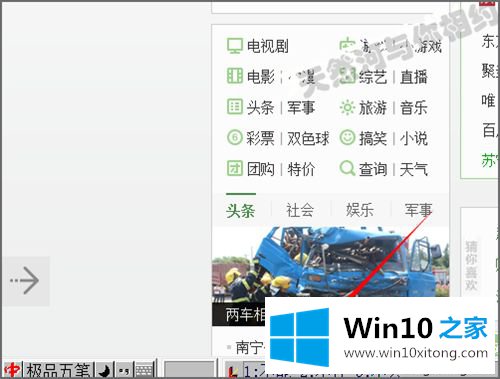500x379 pixels.
Task: Click the news list icon beside 头条
Action: click(235, 107)
